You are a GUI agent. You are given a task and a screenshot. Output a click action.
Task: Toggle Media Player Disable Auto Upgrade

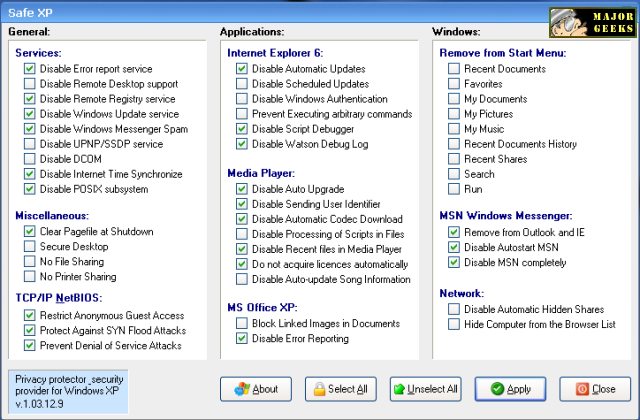tap(242, 189)
